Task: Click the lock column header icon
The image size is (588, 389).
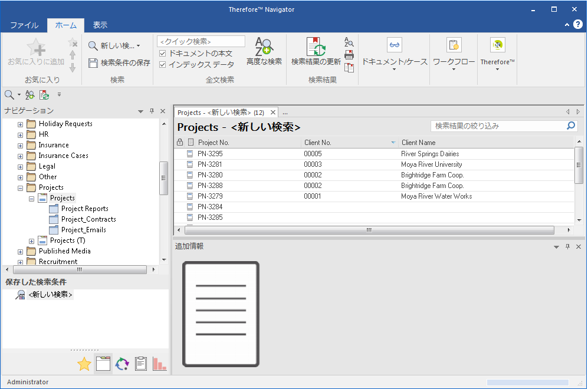Action: point(180,143)
